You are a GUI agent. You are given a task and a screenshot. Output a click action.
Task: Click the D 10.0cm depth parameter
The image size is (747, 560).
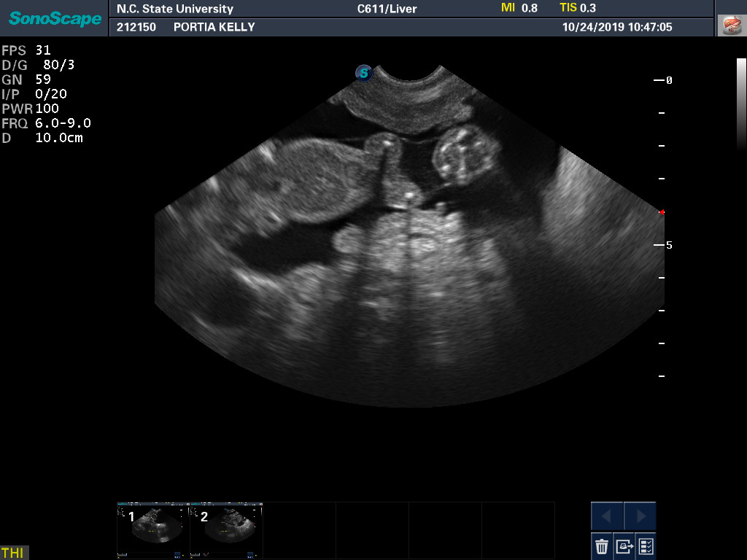click(x=42, y=138)
